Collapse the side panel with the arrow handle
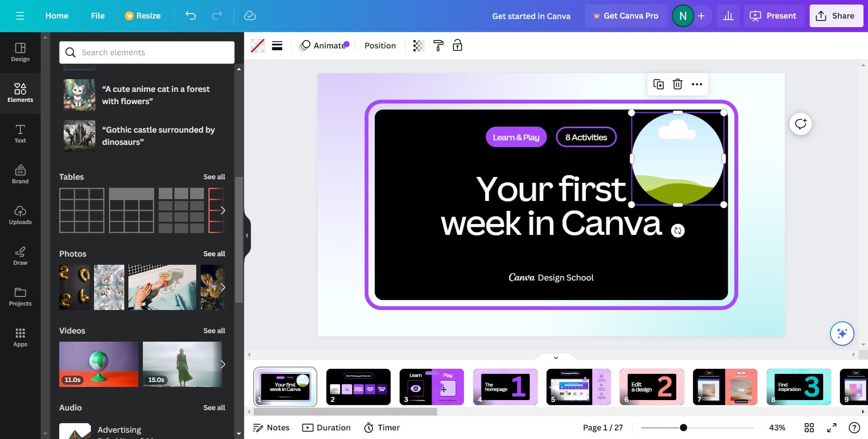Screen dimensions: 868x439 247,235
